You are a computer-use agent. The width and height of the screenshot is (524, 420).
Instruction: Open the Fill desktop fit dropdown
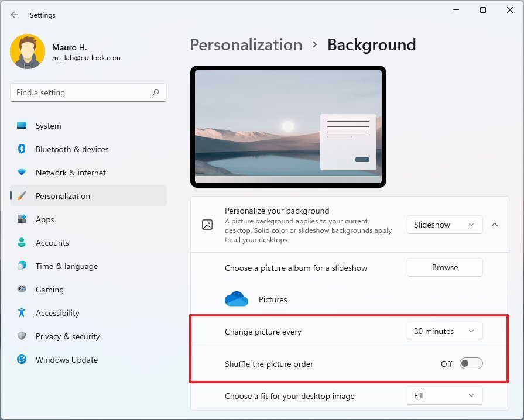tap(444, 395)
